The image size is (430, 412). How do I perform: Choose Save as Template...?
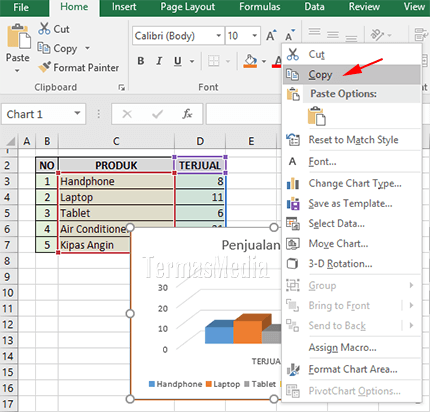click(351, 203)
